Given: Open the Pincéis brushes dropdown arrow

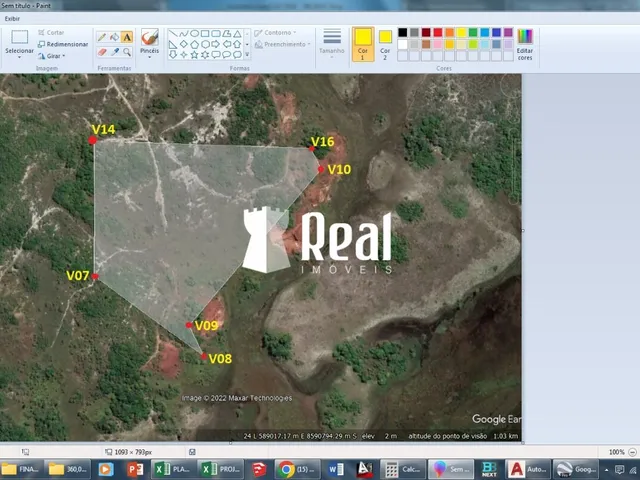Looking at the screenshot, I should click(149, 58).
